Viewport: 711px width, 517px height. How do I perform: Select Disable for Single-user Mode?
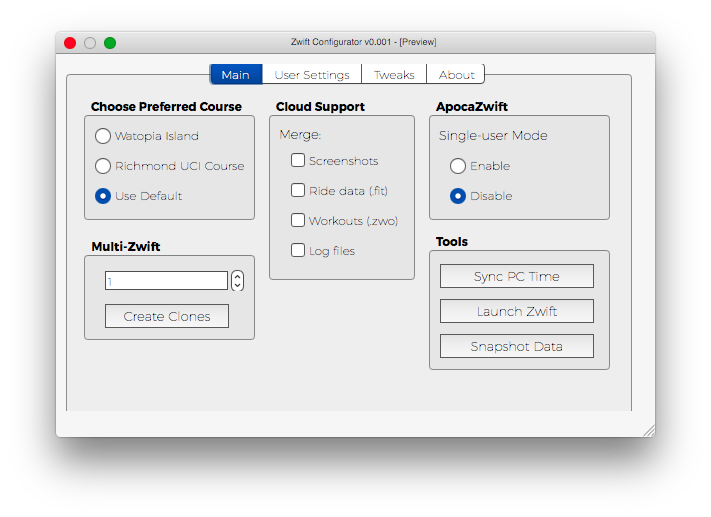tap(458, 196)
